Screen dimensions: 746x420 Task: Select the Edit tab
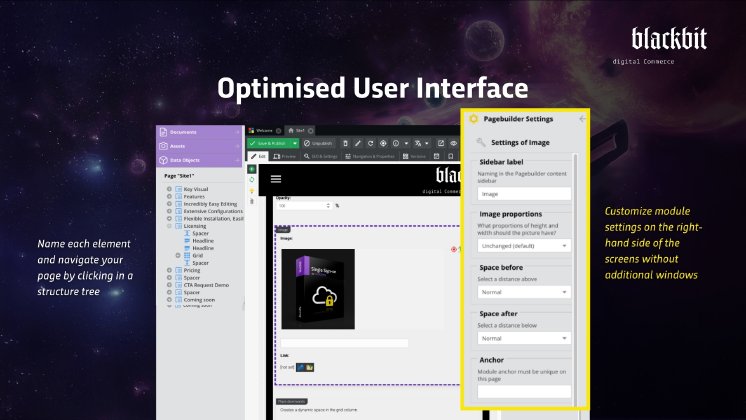258,156
